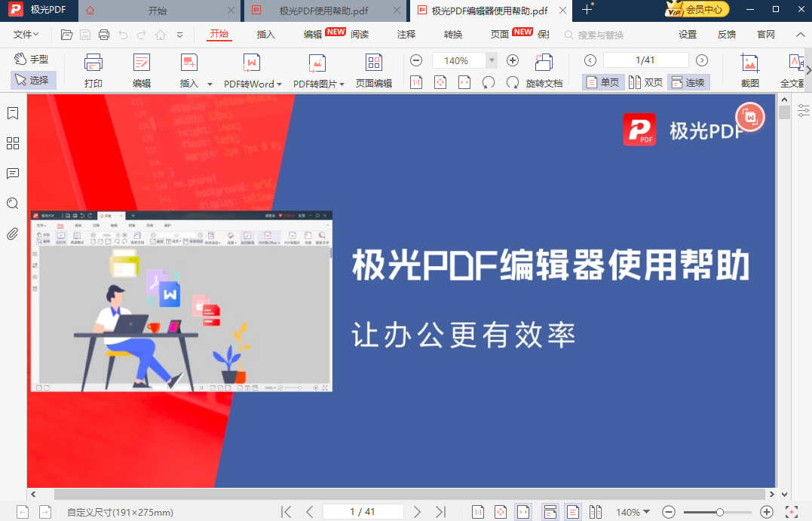Click floating convert-to-Word round button

click(750, 117)
